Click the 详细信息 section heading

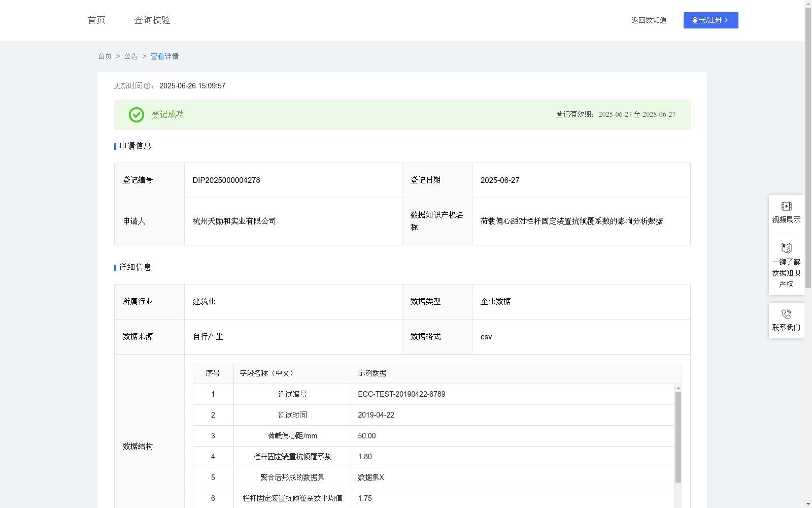(x=135, y=268)
